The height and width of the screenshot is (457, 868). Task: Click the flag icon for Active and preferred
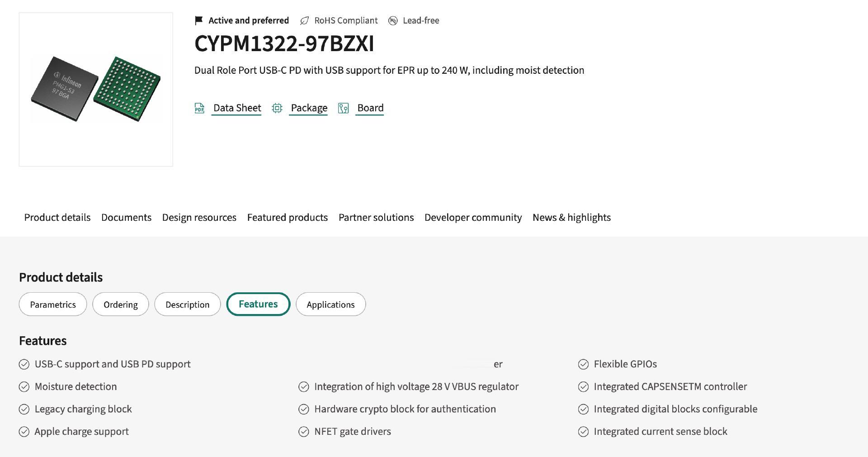click(x=198, y=20)
